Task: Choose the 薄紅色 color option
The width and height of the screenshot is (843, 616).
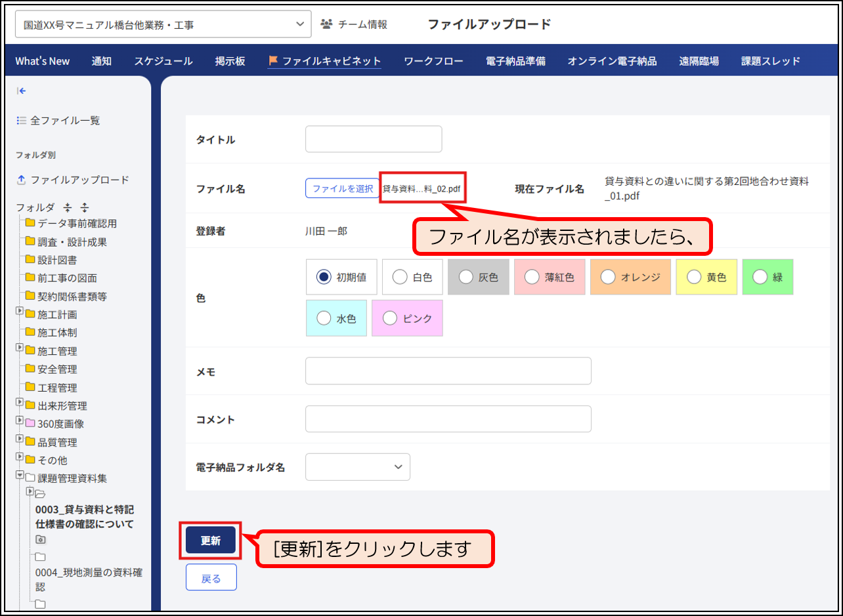Action: click(532, 277)
